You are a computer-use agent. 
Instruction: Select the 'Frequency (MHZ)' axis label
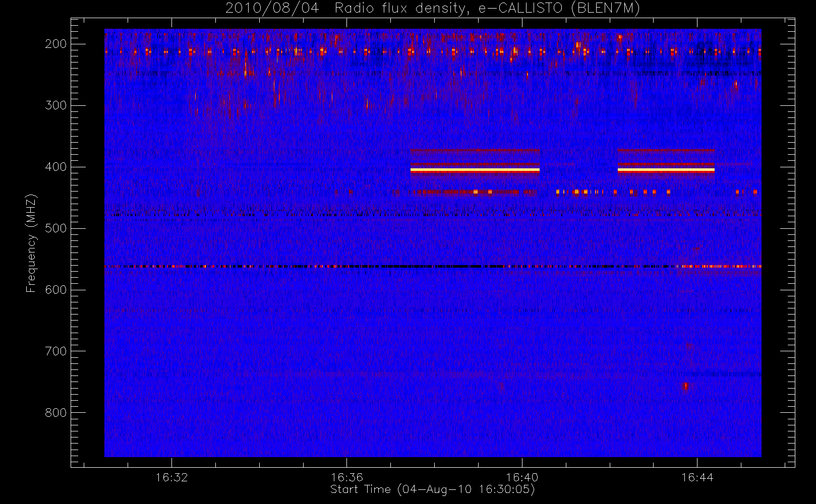(31, 243)
